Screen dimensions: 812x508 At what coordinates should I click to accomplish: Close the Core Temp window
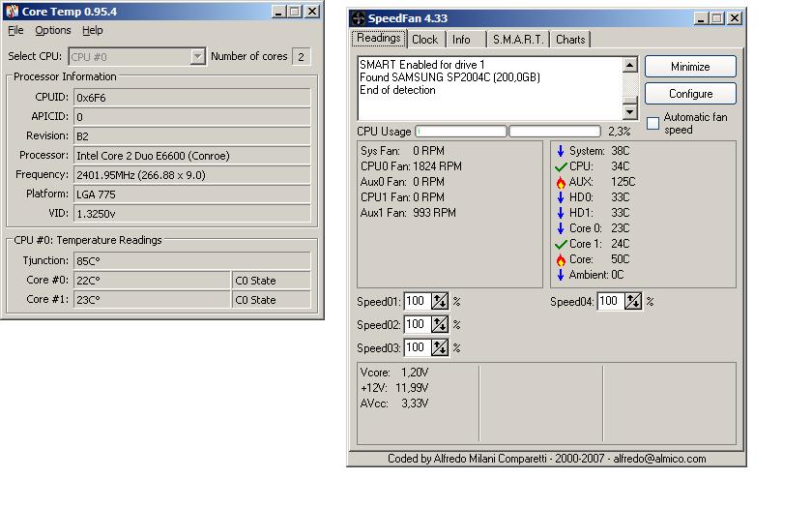pyautogui.click(x=312, y=11)
